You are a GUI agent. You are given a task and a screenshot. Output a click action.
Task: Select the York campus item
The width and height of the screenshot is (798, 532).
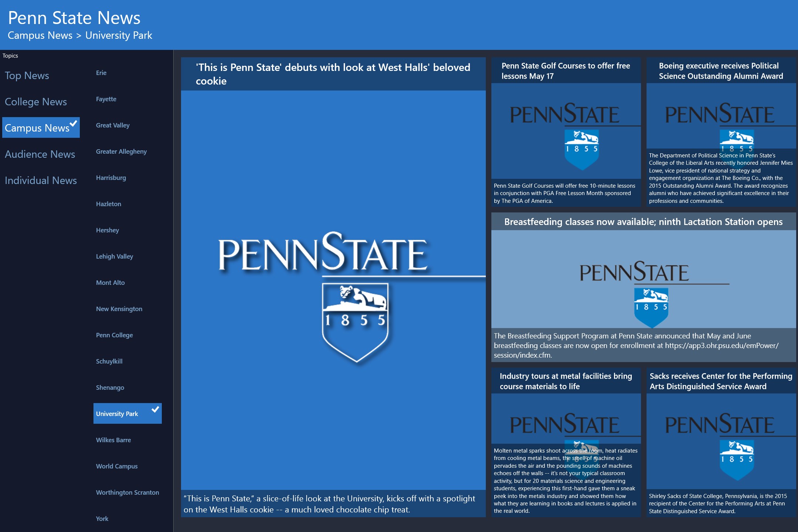pyautogui.click(x=102, y=519)
